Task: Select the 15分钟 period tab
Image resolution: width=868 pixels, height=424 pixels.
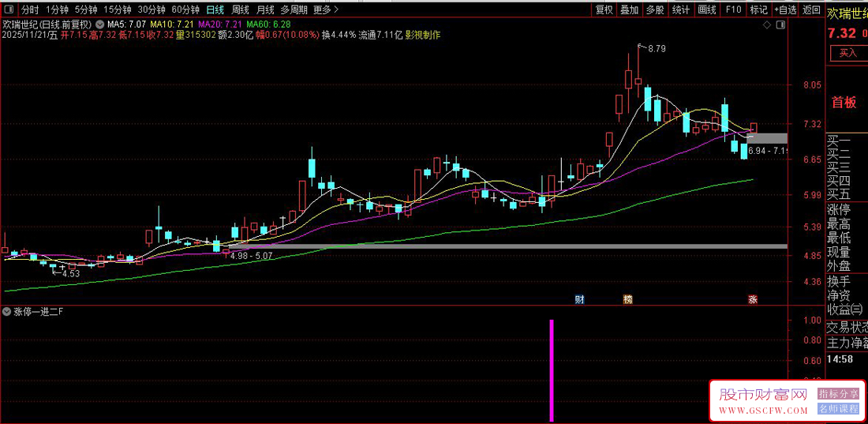Action: point(118,10)
